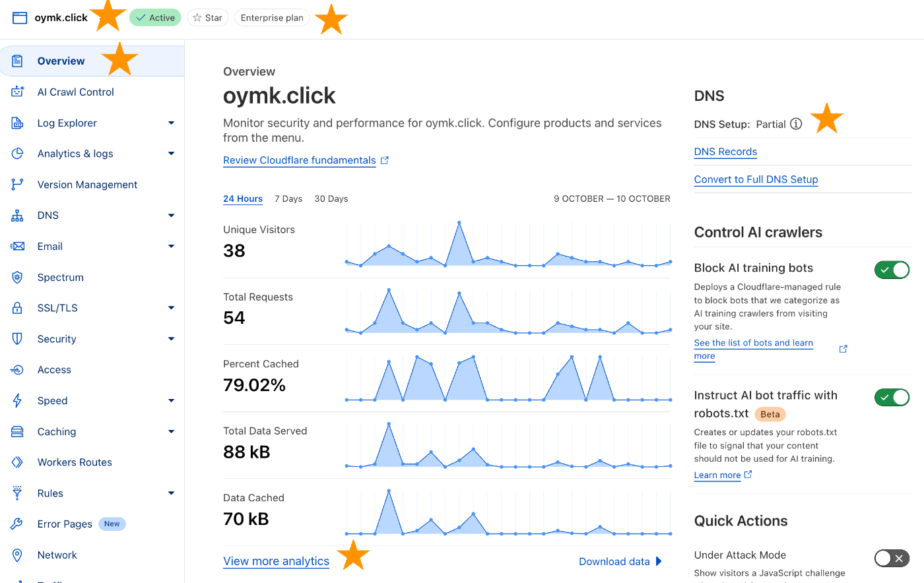Click the Beta badge next to robots.txt
This screenshot has height=583, width=924.
click(770, 414)
